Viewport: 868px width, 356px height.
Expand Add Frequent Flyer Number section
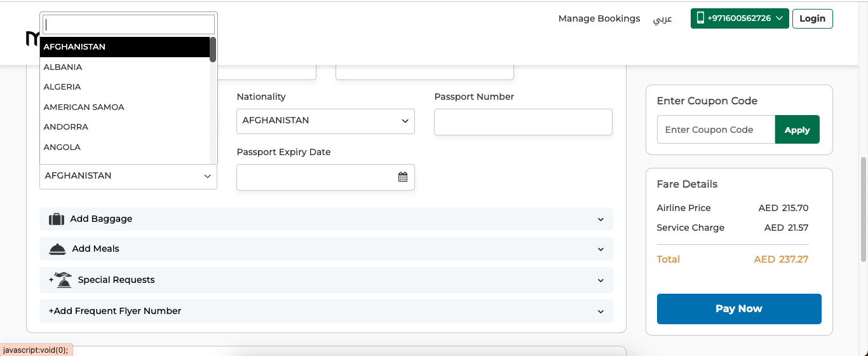326,311
